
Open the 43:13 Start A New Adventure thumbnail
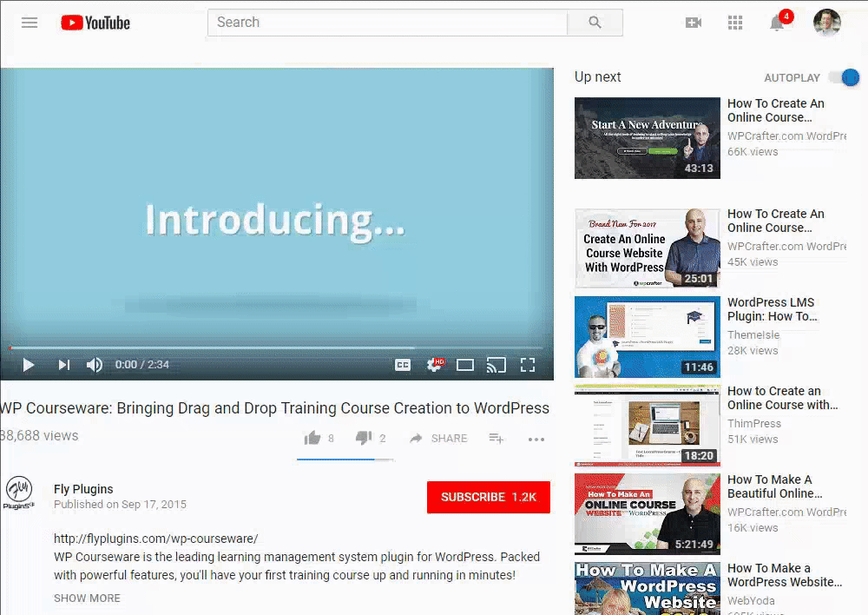648,138
